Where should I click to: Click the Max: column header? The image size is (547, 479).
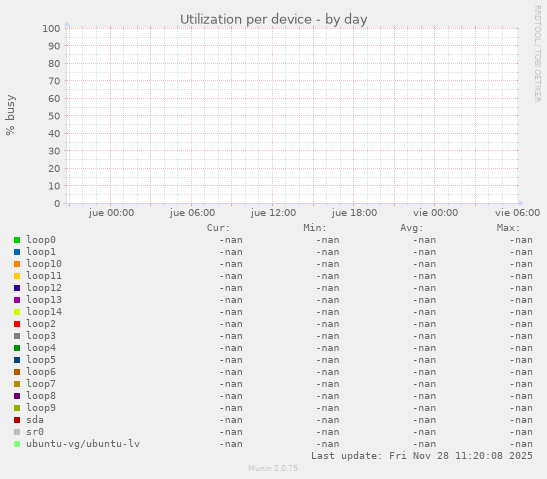tap(508, 228)
